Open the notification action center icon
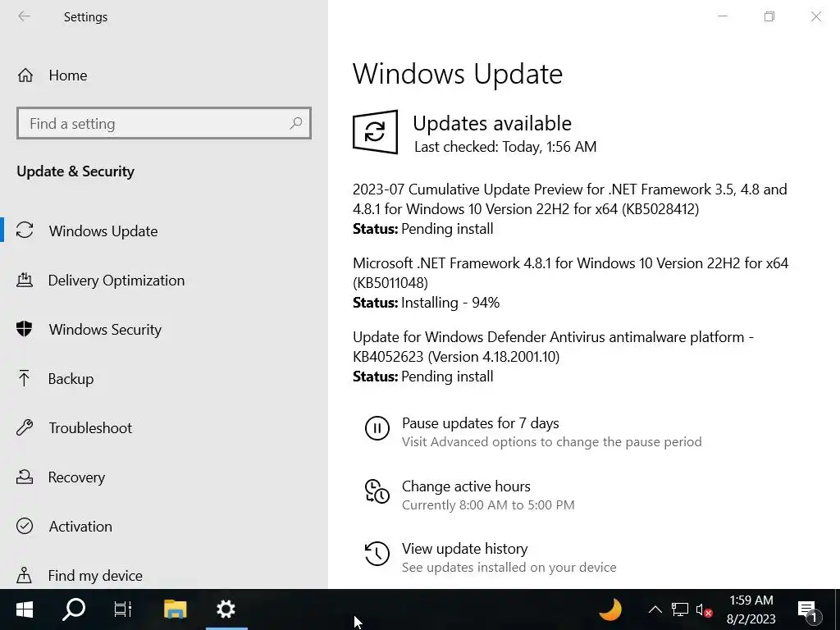The image size is (840, 630). [808, 610]
